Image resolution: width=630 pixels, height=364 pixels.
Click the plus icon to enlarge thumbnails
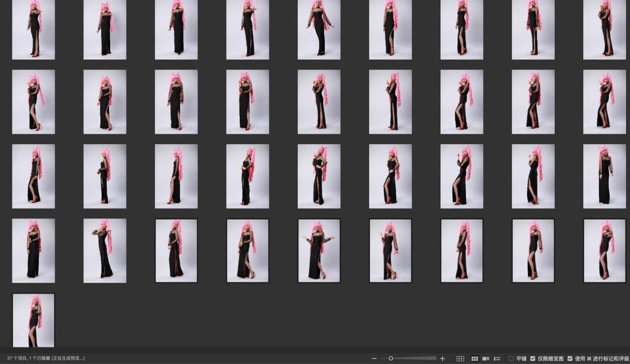tap(442, 359)
